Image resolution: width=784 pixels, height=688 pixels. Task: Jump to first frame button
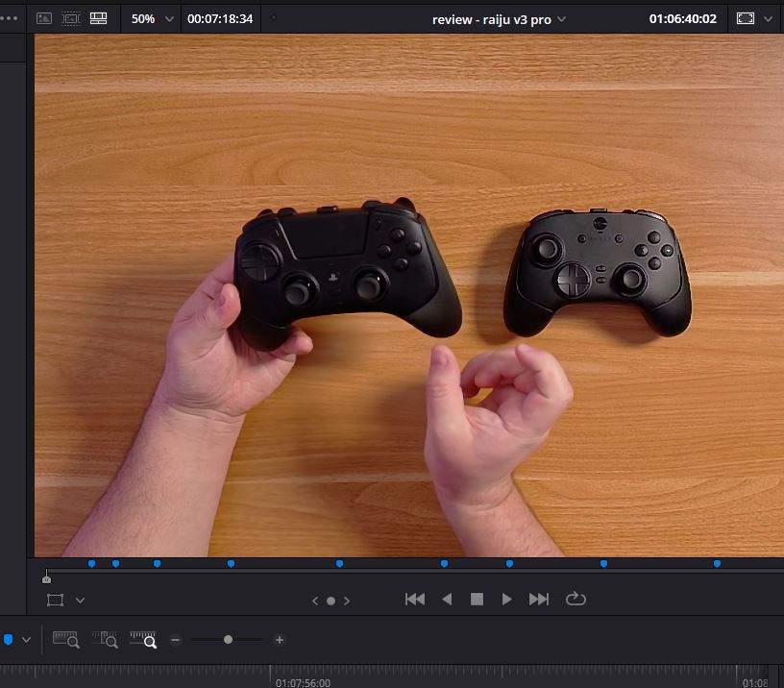click(x=415, y=598)
